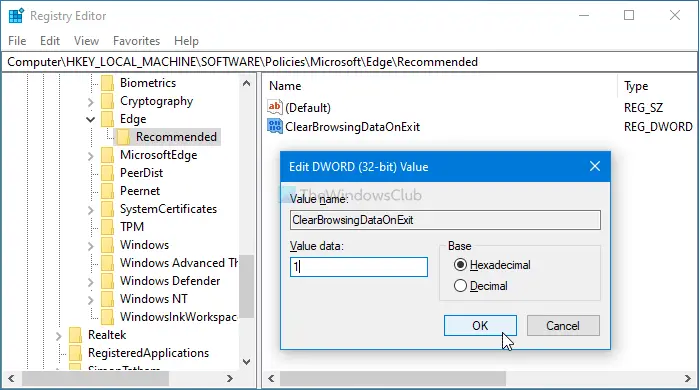Click OK in Edit DWORD dialog
700x390 pixels.
tap(480, 326)
